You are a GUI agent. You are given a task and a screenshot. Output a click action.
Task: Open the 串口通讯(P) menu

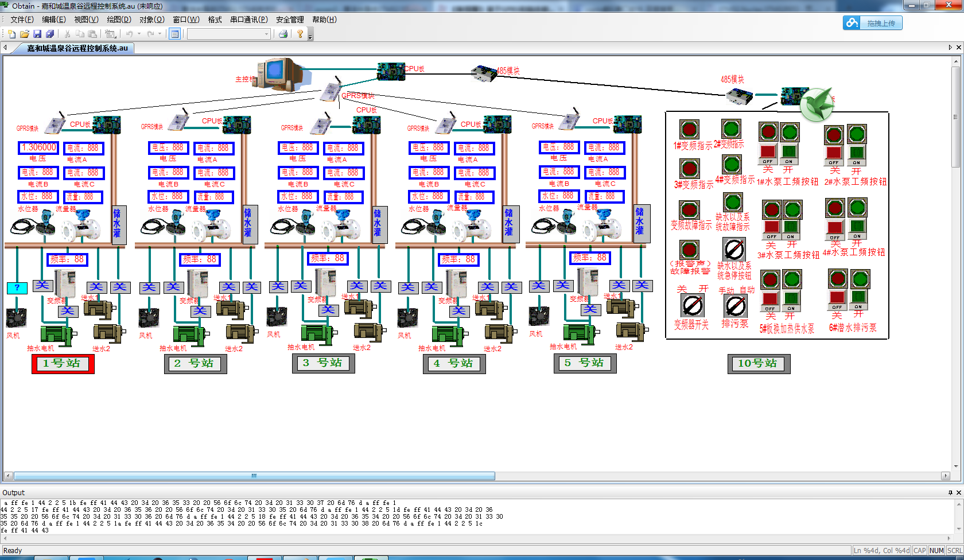[x=248, y=20]
